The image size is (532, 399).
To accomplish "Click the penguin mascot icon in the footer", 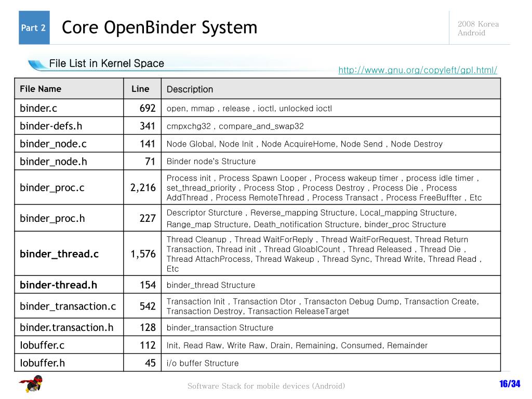I will point(32,384).
